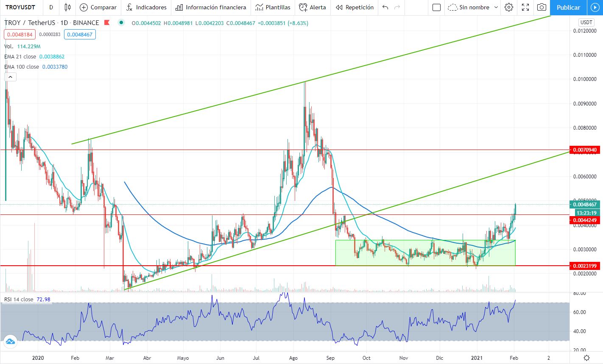This screenshot has width=603, height=364.
Task: Select the green rectangle range box
Action: pyautogui.click(x=425, y=253)
